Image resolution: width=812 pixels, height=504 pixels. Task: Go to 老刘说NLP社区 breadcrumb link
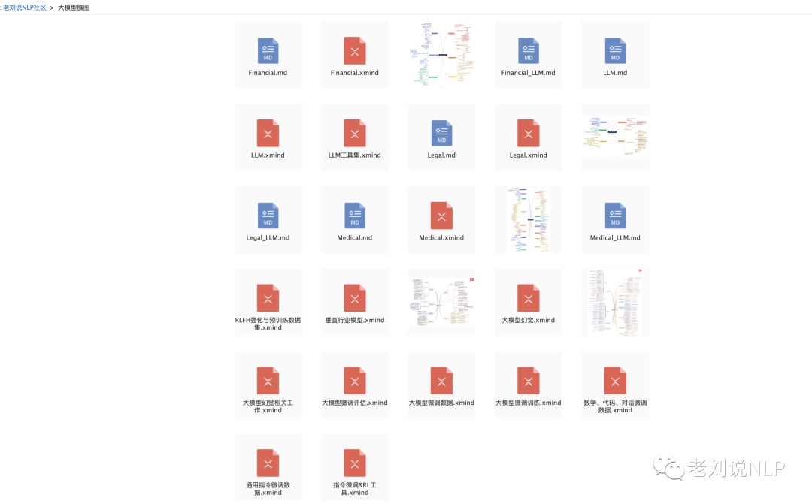click(x=24, y=8)
